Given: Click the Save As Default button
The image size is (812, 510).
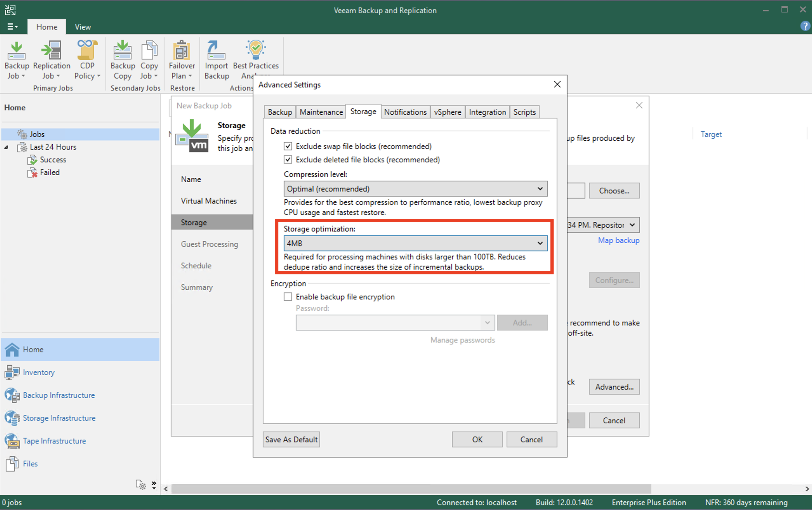Looking at the screenshot, I should click(291, 440).
